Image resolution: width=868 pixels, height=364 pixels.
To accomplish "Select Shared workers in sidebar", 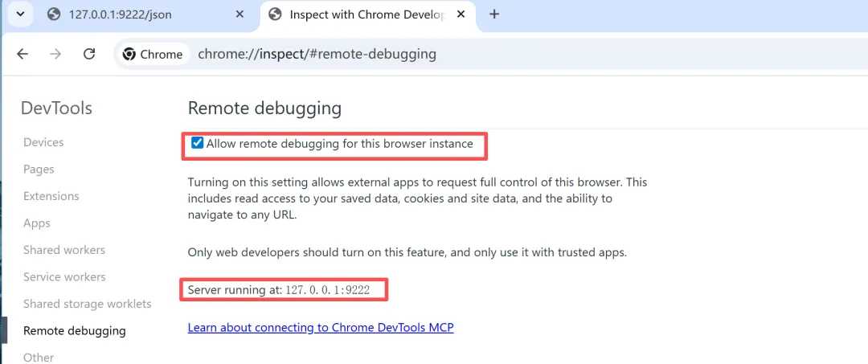I will (64, 250).
